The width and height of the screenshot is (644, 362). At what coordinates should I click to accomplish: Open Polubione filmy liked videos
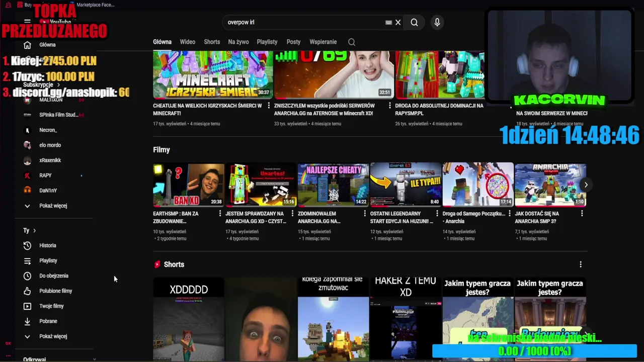(54, 291)
